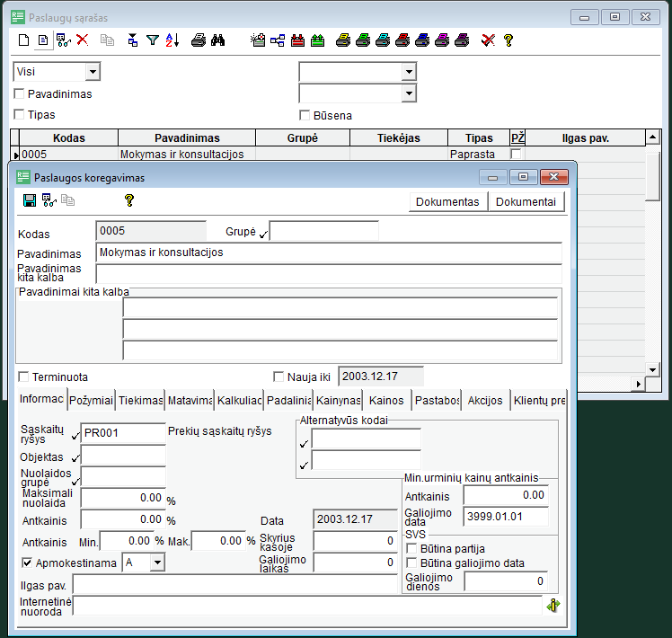This screenshot has height=638, width=672.
Task: Click the green internet link icon beside Internetinė nuoroda
Action: (x=553, y=606)
